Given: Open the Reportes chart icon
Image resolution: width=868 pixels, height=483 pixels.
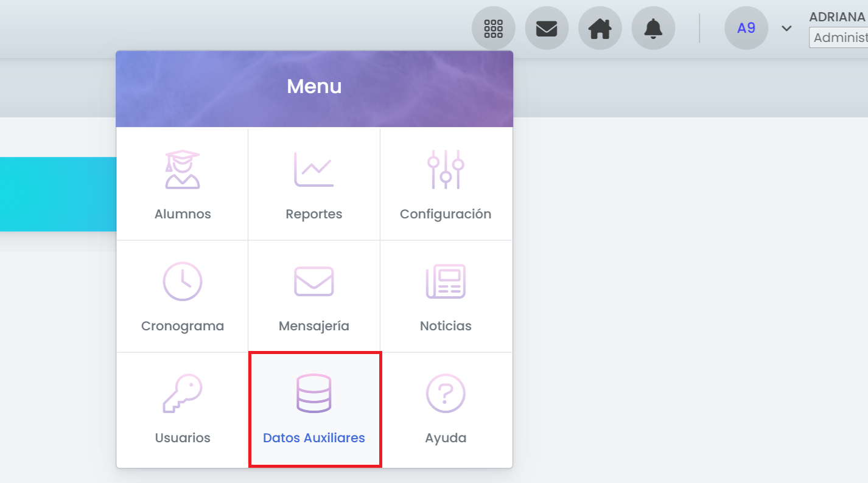Looking at the screenshot, I should (314, 169).
